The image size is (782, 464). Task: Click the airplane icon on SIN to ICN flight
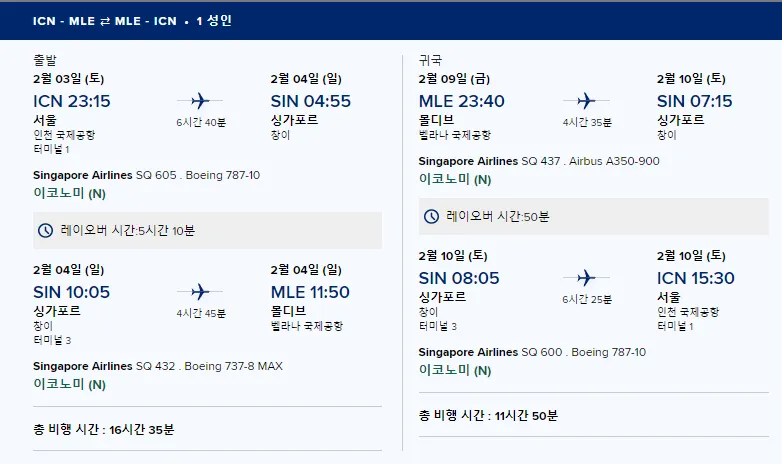[586, 278]
